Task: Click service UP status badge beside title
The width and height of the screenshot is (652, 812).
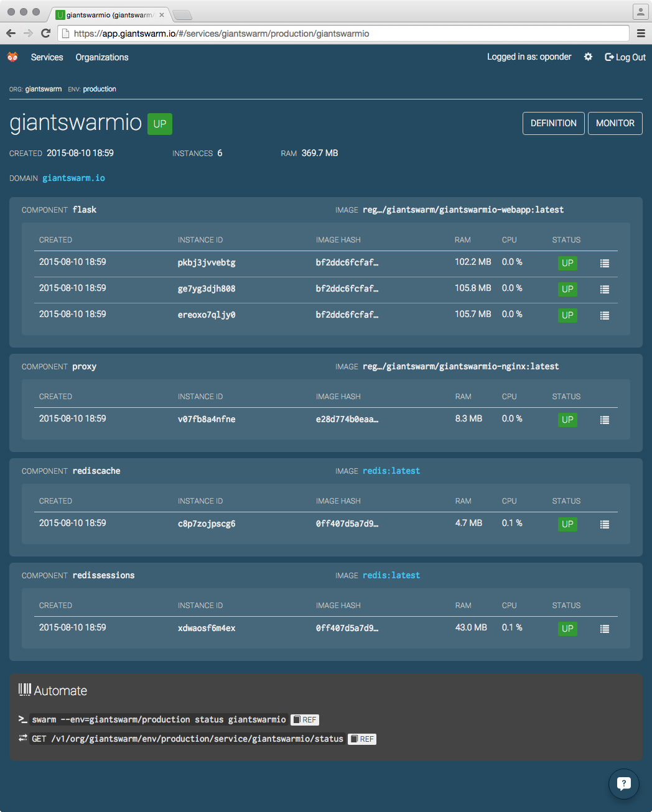Action: [160, 124]
